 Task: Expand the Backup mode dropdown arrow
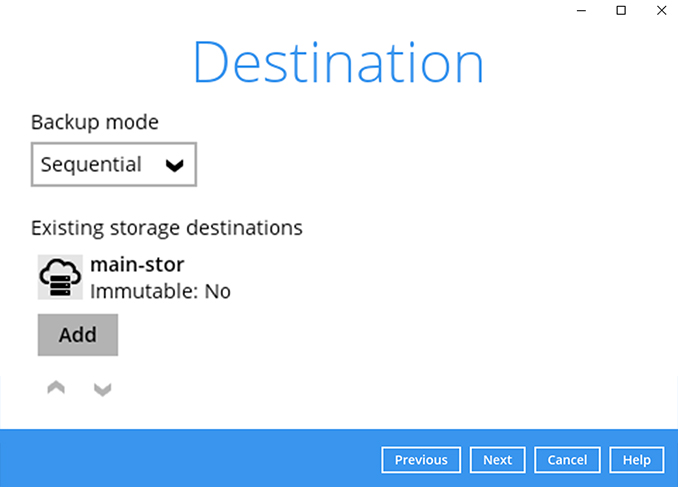[x=175, y=166]
